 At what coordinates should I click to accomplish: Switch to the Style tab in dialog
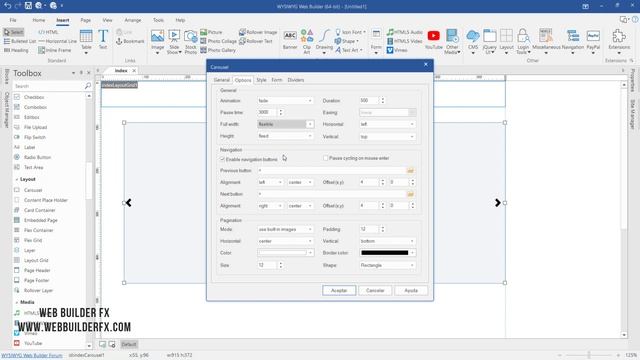(261, 80)
